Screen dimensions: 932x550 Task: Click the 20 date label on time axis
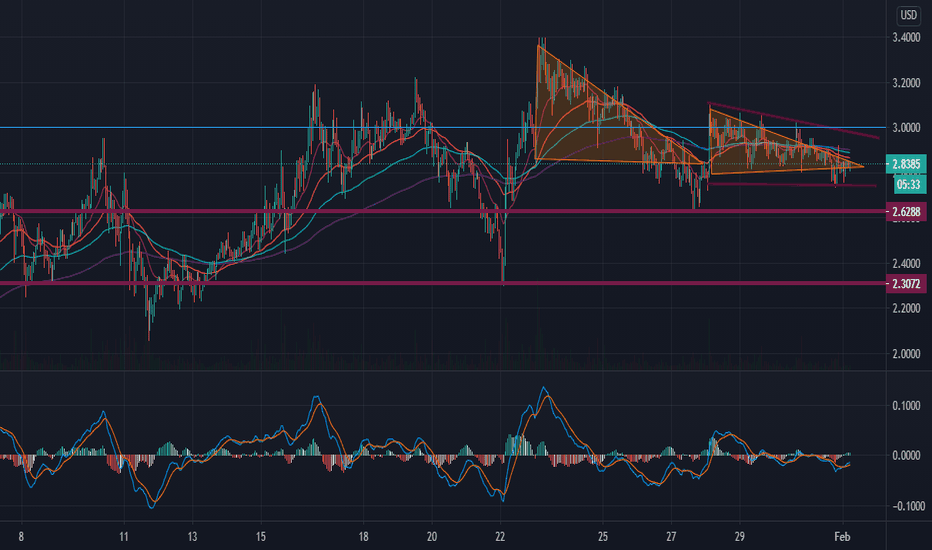coord(432,537)
